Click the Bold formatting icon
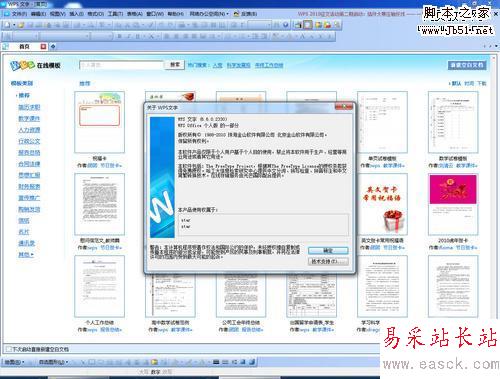500x379 pixels. 119,36
